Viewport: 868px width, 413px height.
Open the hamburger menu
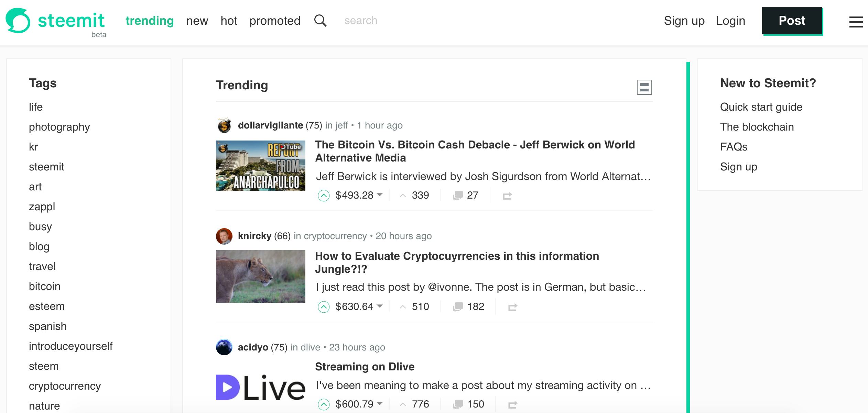click(856, 21)
